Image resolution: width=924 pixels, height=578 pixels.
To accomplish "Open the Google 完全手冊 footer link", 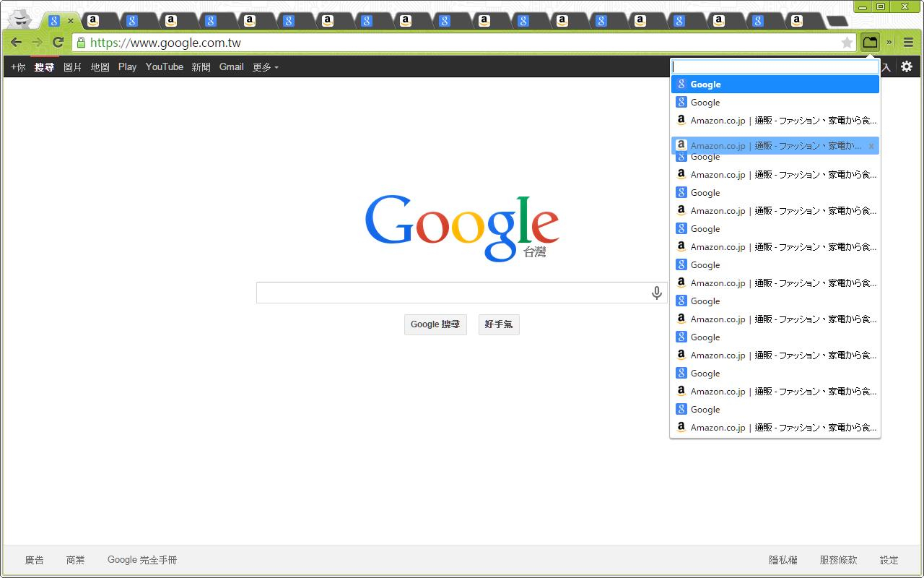I will click(x=142, y=560).
